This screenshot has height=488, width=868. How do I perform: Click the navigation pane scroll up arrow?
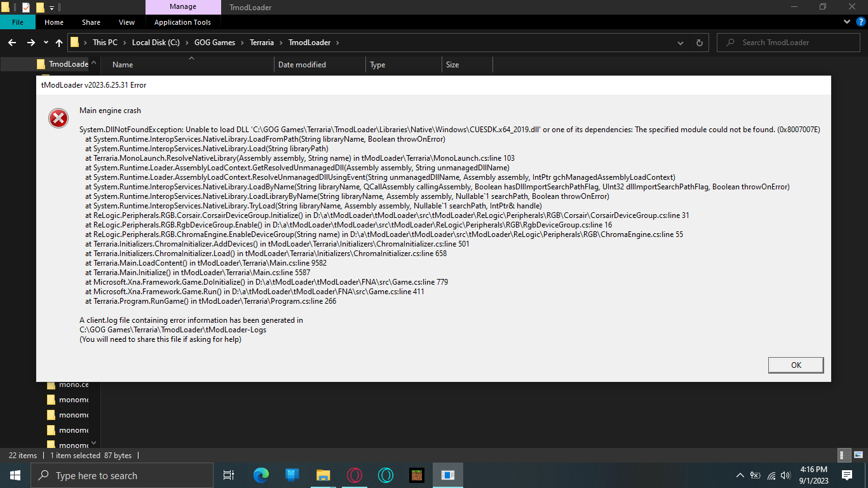[x=94, y=63]
